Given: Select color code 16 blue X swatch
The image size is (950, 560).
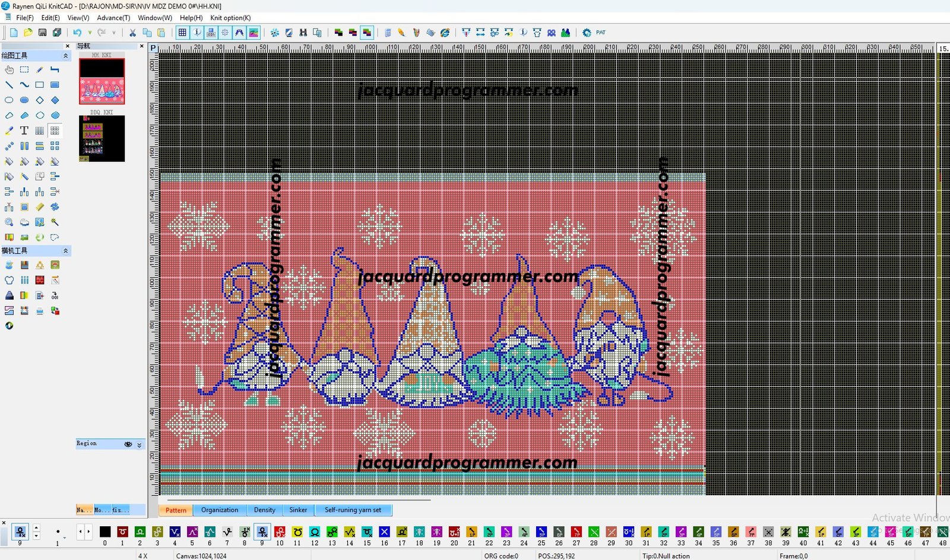Looking at the screenshot, I should pyautogui.click(x=384, y=532).
